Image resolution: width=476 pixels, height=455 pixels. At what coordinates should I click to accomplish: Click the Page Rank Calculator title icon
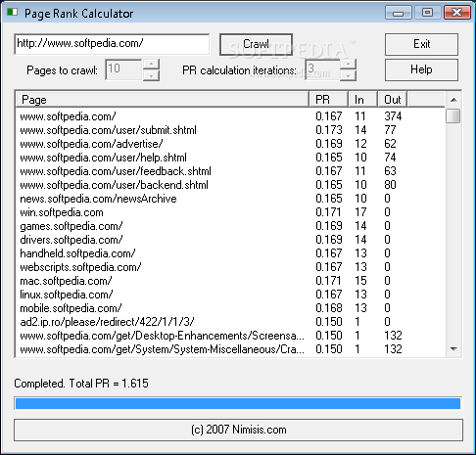[x=13, y=13]
